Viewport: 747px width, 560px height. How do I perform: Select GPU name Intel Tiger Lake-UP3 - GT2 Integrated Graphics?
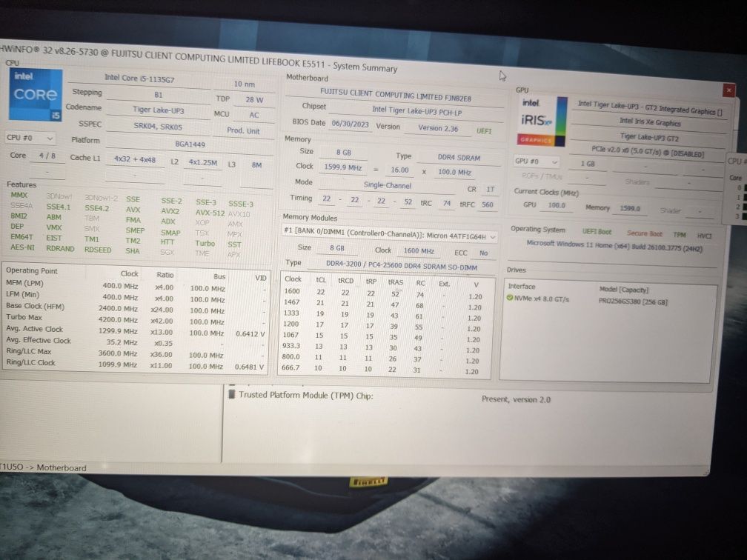649,107
